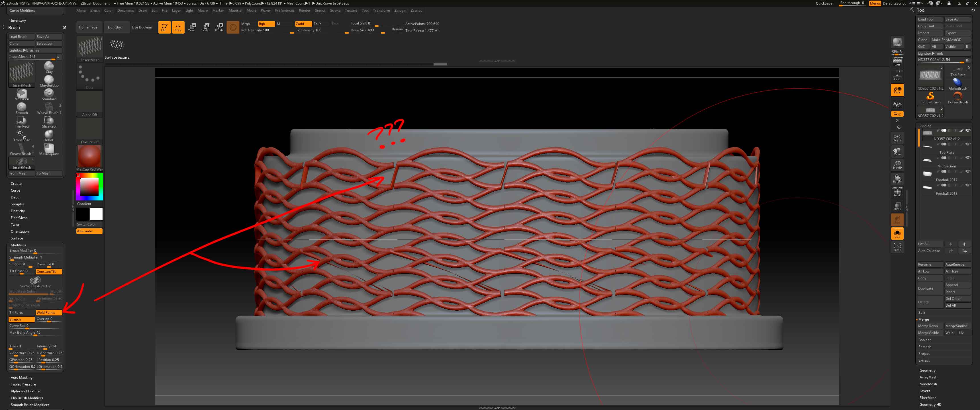Toggle visibility of Football 2018 subtool

[968, 185]
